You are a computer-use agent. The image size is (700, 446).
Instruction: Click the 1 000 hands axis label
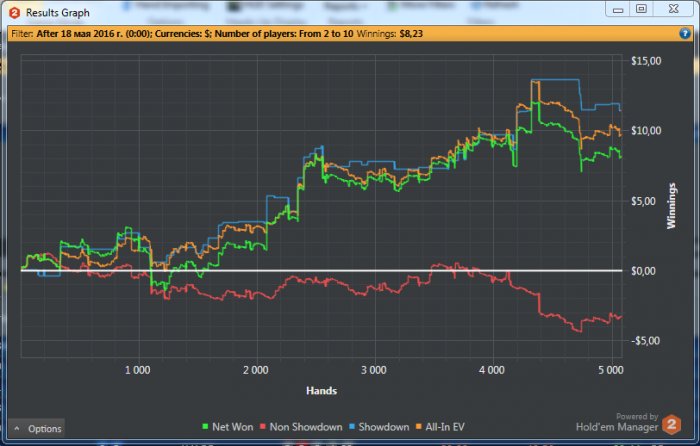138,370
